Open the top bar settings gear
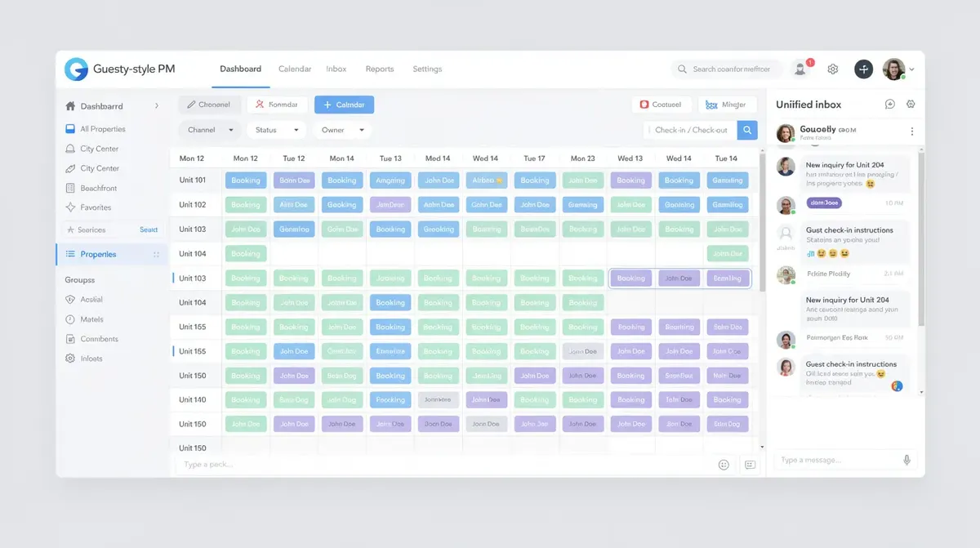The image size is (980, 548). 833,69
